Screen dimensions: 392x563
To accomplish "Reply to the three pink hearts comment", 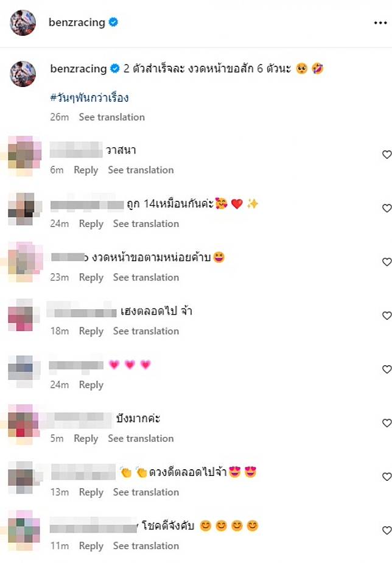I will pos(91,385).
